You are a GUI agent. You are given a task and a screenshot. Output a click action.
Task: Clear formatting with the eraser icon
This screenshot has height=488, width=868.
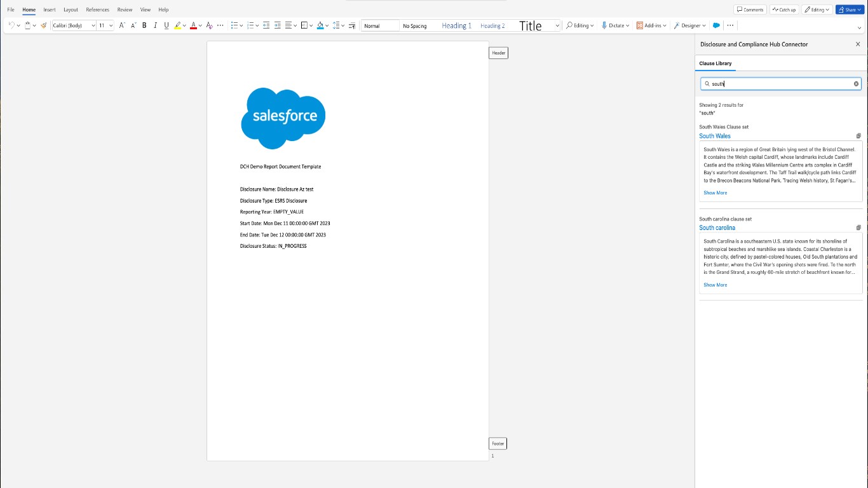209,25
